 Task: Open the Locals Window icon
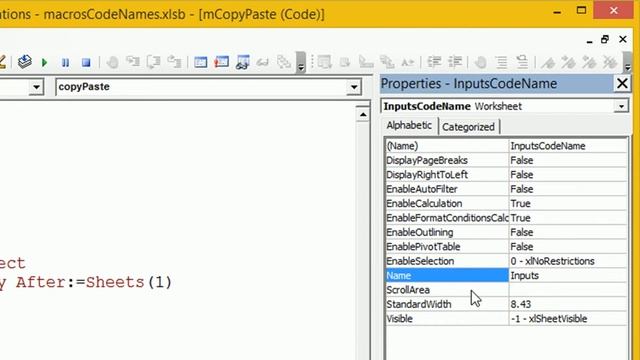coord(200,62)
